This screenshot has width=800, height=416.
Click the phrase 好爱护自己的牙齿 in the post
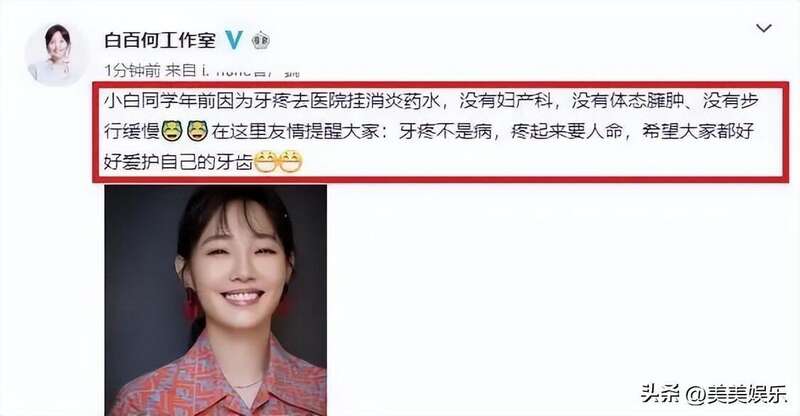coord(179,162)
